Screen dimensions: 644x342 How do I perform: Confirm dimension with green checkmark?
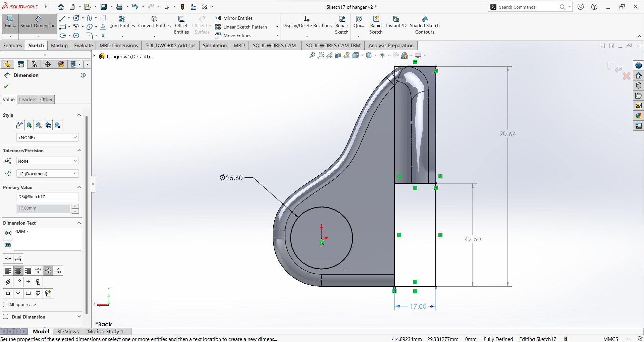coord(6,86)
